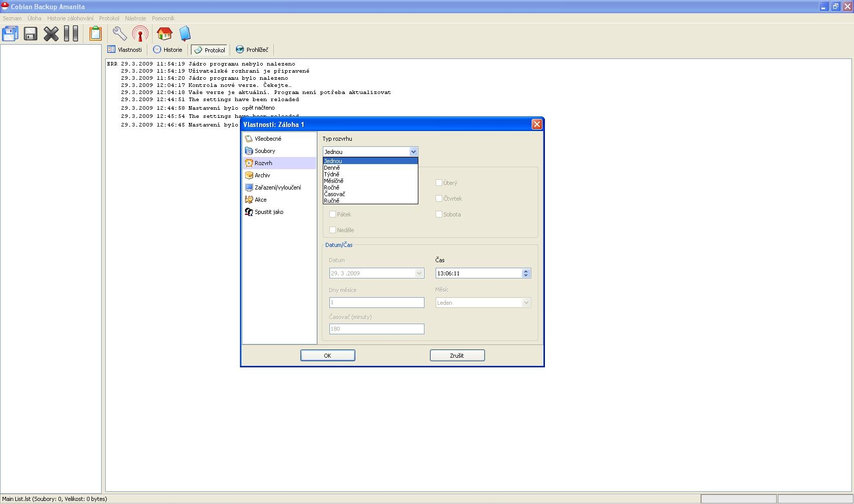This screenshot has height=504, width=854.
Task: Open settings via the wrench icon
Action: 119,34
